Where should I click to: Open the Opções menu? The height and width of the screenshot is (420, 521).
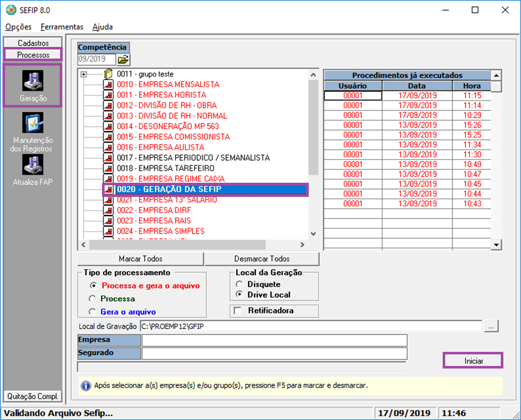click(x=18, y=27)
